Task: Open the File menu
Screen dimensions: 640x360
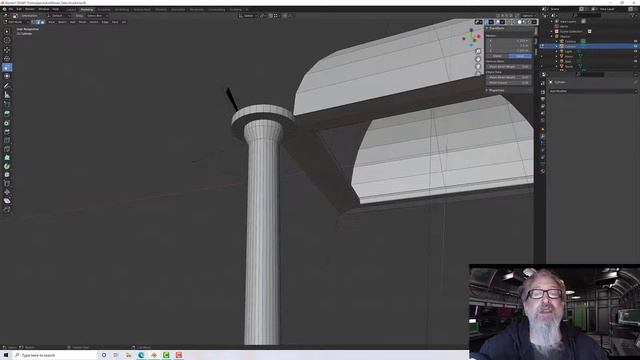Action: (11, 9)
